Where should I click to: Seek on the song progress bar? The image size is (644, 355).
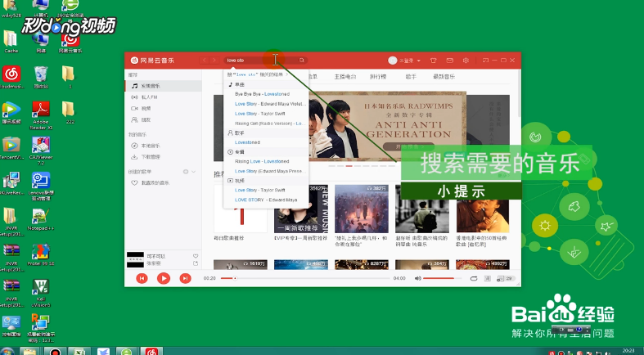305,278
